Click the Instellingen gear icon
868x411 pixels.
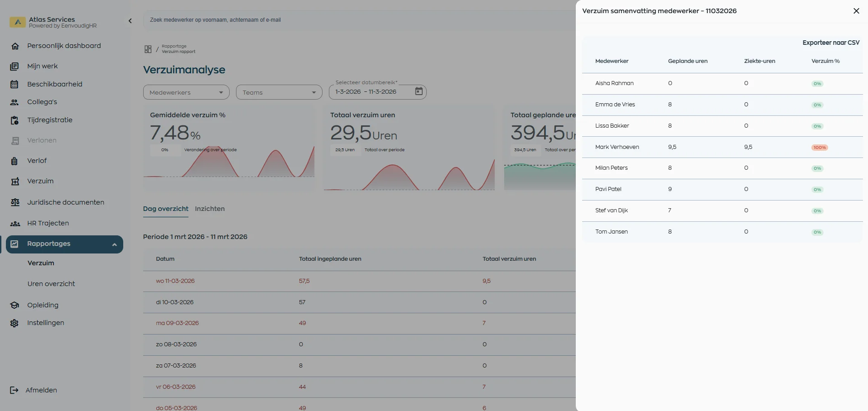click(x=14, y=323)
